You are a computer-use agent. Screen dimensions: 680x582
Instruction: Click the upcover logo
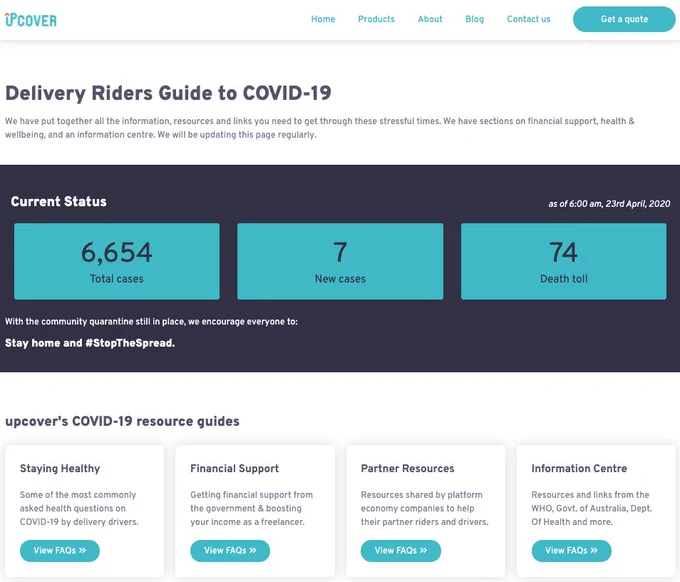pos(31,20)
